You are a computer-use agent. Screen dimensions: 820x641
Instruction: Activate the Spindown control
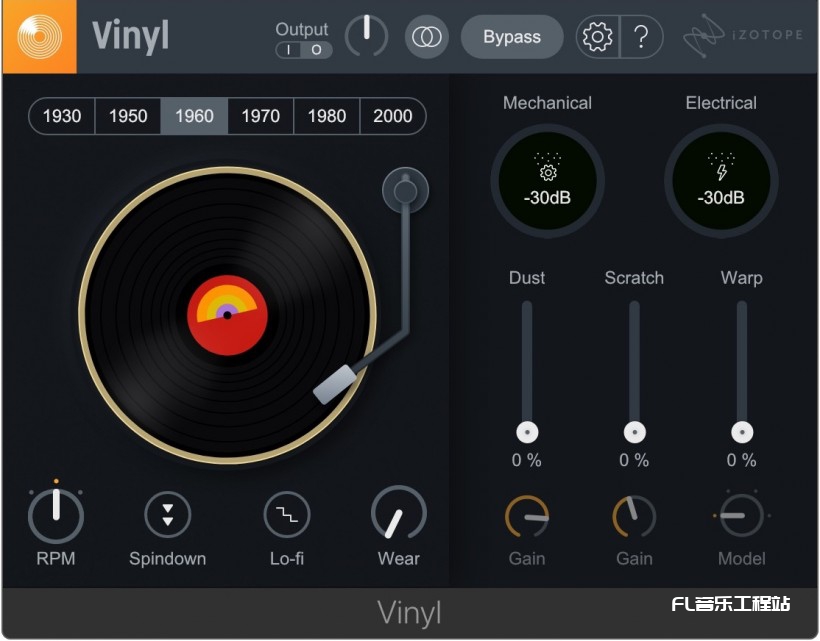pos(167,514)
